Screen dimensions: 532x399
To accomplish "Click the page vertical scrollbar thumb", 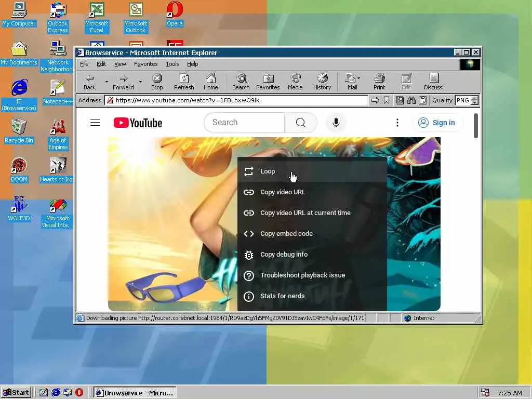I will tap(476, 126).
